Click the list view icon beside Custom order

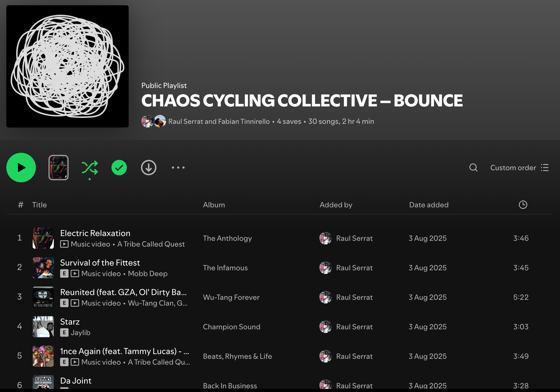click(545, 168)
